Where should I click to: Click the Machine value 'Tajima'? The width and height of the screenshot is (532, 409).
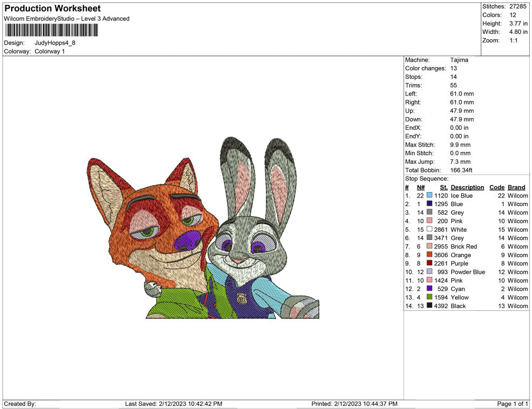(459, 60)
